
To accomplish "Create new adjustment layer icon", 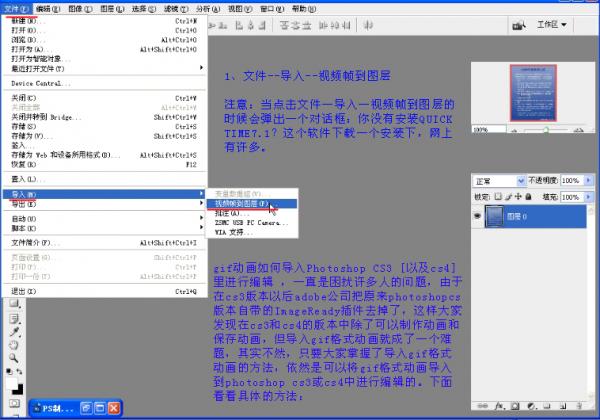I will pos(531,406).
